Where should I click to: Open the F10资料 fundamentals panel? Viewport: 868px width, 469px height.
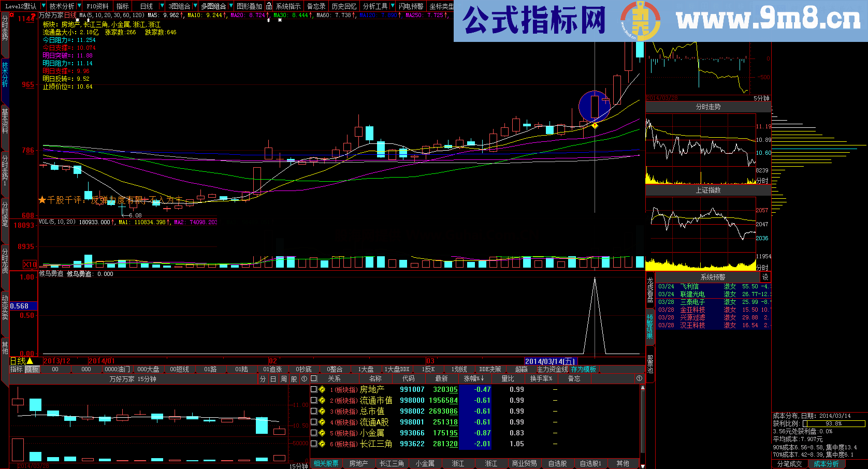(x=97, y=6)
